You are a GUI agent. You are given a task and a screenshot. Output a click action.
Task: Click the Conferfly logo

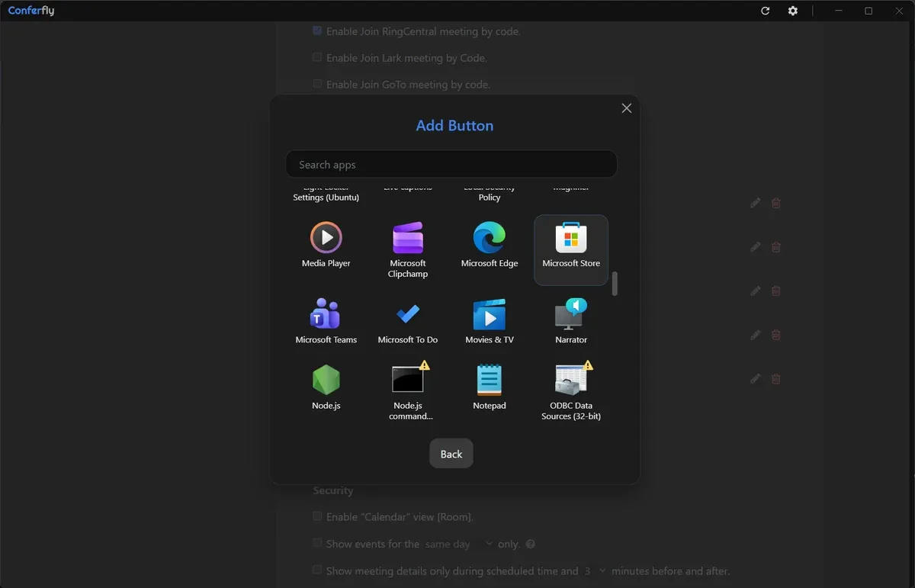(x=31, y=11)
